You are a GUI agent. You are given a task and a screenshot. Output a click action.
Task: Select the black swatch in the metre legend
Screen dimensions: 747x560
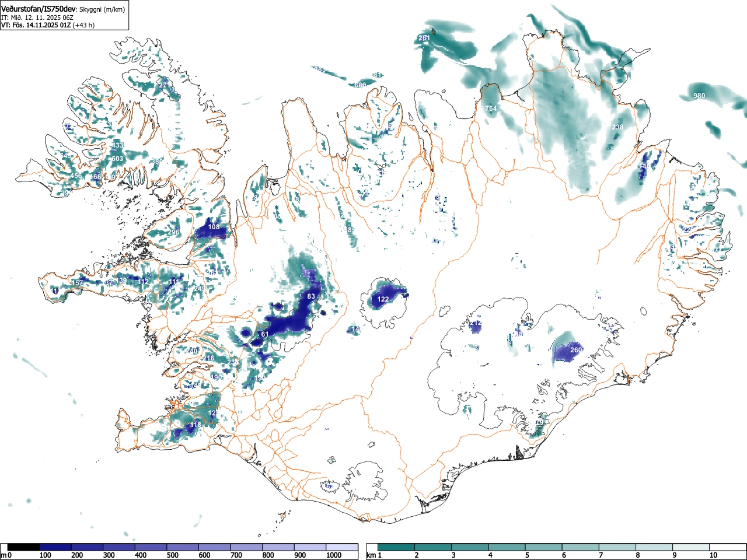click(23, 547)
